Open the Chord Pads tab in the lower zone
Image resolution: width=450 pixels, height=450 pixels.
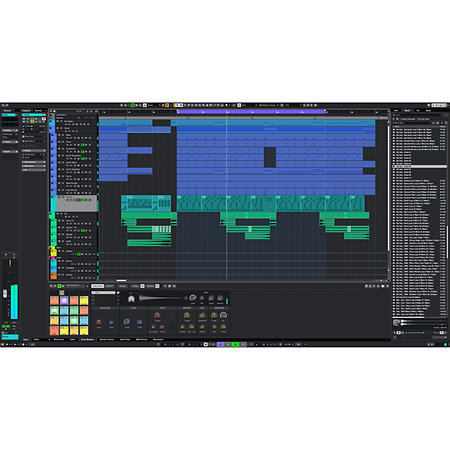tap(125, 339)
